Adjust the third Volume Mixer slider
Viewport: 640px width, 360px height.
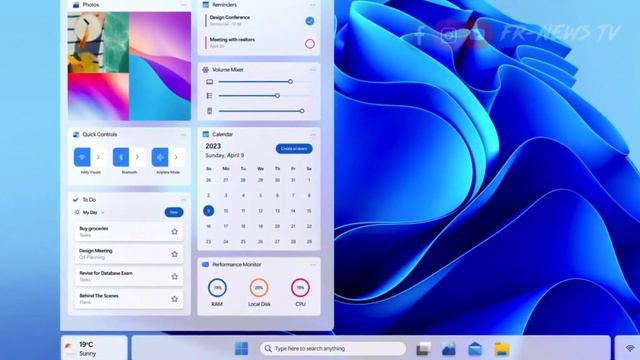302,111
